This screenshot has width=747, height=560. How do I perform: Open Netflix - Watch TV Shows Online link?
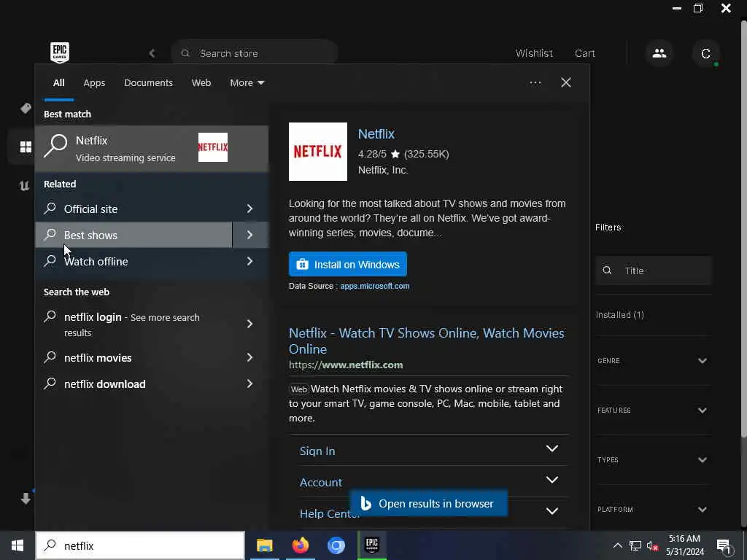[426, 341]
